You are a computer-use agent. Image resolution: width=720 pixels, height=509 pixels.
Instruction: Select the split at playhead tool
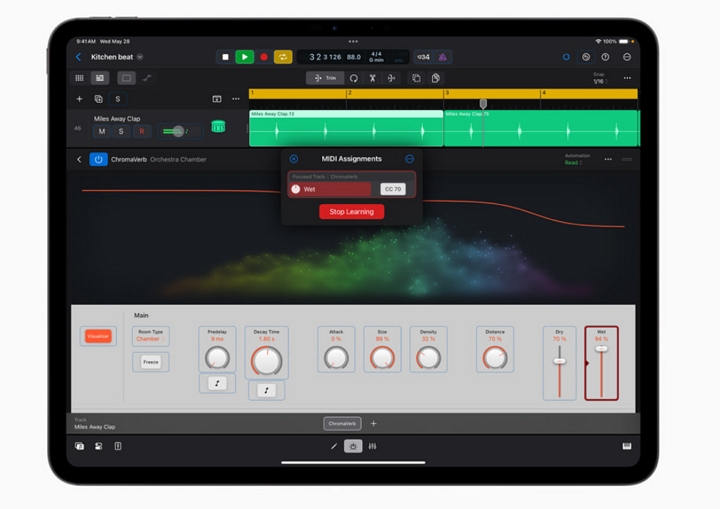(x=391, y=78)
